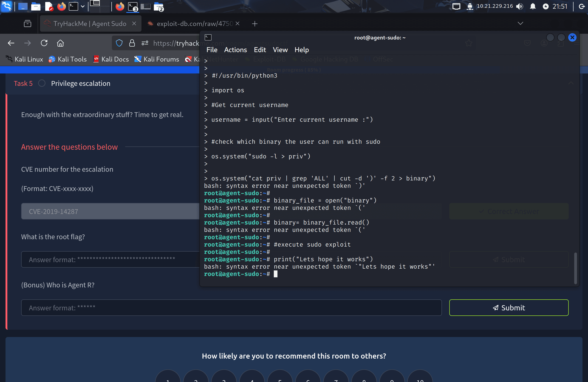The width and height of the screenshot is (588, 382).
Task: Click the tracking protection shield icon
Action: coord(119,43)
